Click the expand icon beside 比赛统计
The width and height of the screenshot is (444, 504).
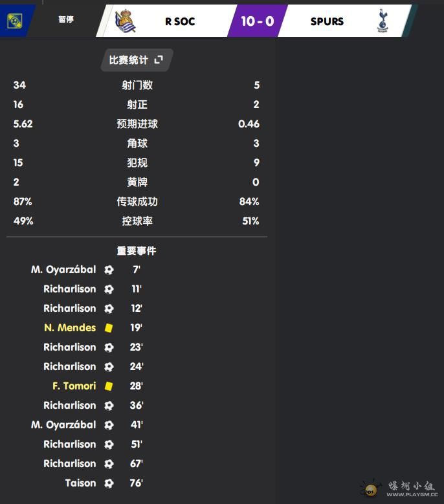coord(159,60)
